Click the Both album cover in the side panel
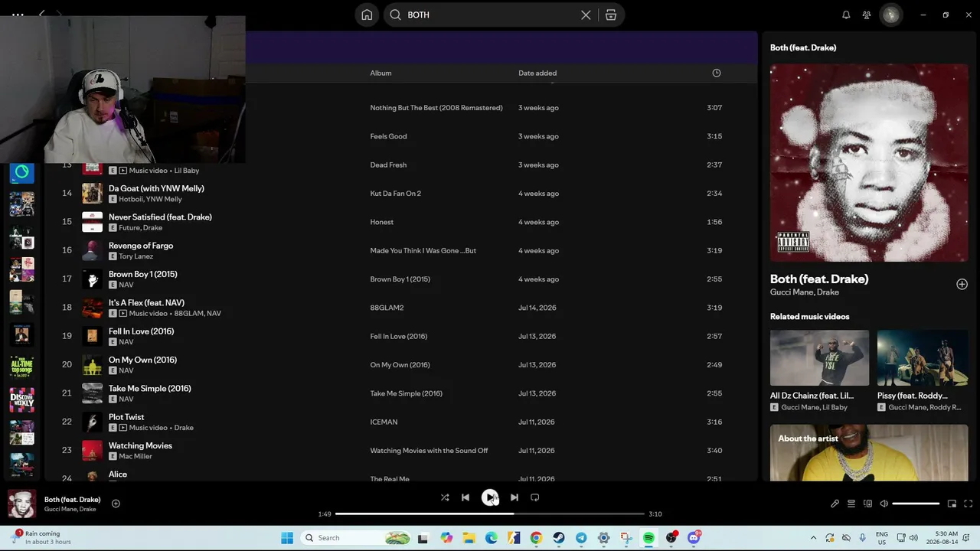This screenshot has height=551, width=980. pos(869,163)
